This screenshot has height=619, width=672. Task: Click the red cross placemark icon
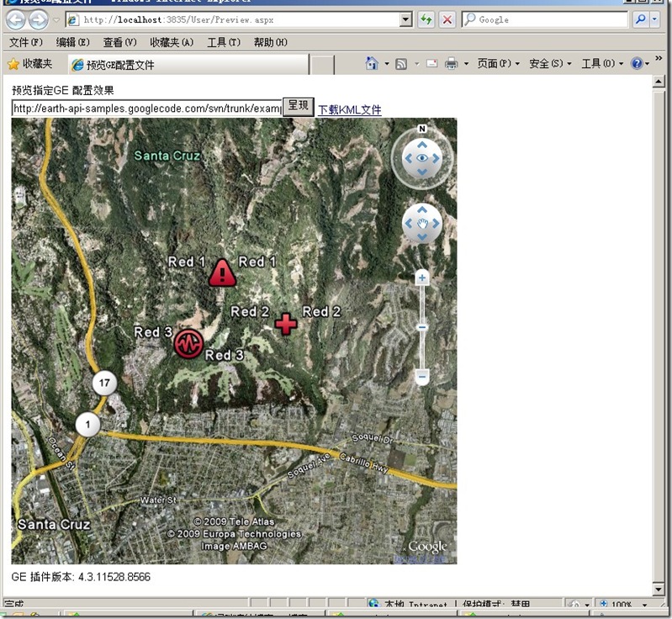pos(286,324)
